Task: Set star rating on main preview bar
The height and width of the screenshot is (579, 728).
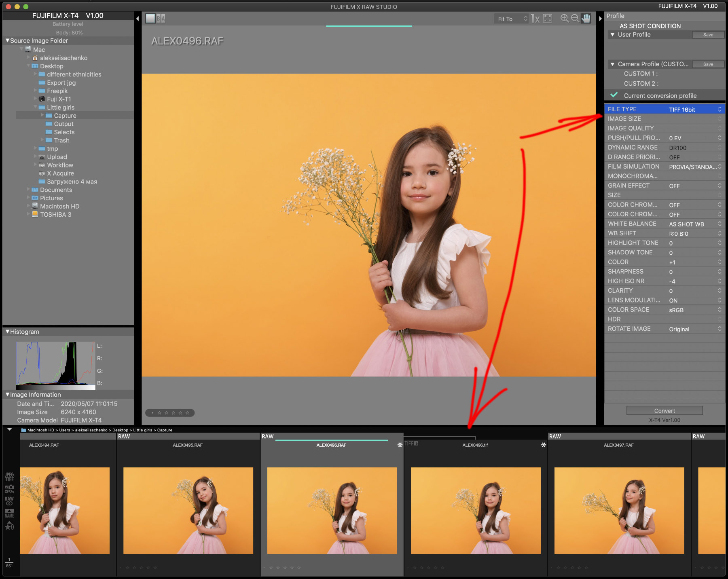Action: tap(170, 413)
